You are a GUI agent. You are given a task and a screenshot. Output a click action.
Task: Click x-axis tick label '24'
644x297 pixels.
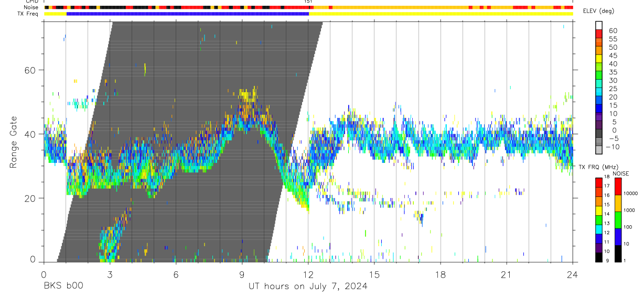[573, 274]
